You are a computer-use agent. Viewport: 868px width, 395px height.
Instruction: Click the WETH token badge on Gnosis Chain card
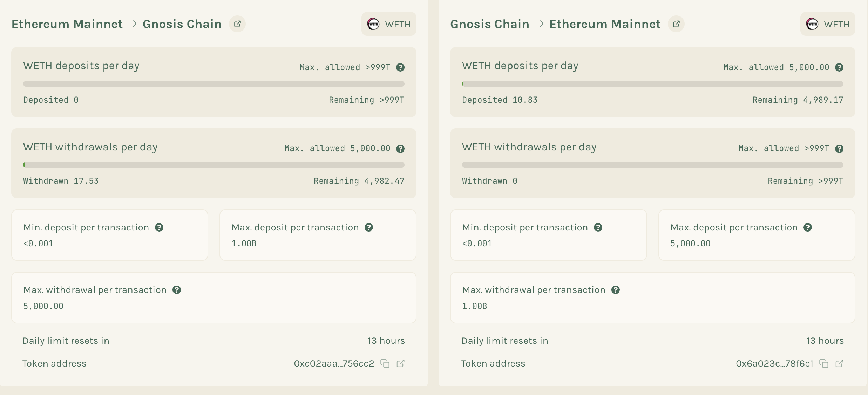(x=828, y=24)
